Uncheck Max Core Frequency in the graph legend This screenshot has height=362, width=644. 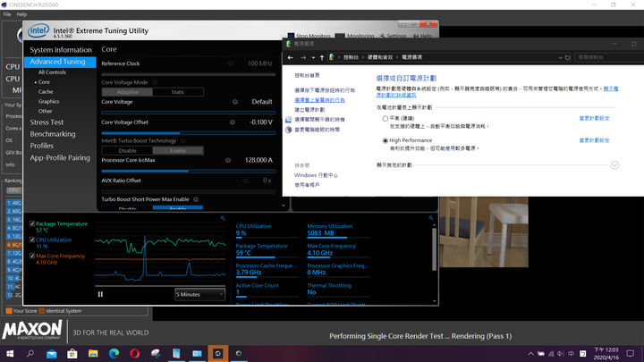pos(32,257)
